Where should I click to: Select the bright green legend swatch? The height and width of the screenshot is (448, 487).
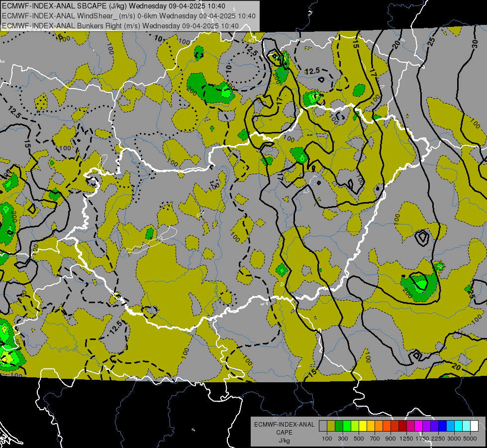[x=347, y=426]
